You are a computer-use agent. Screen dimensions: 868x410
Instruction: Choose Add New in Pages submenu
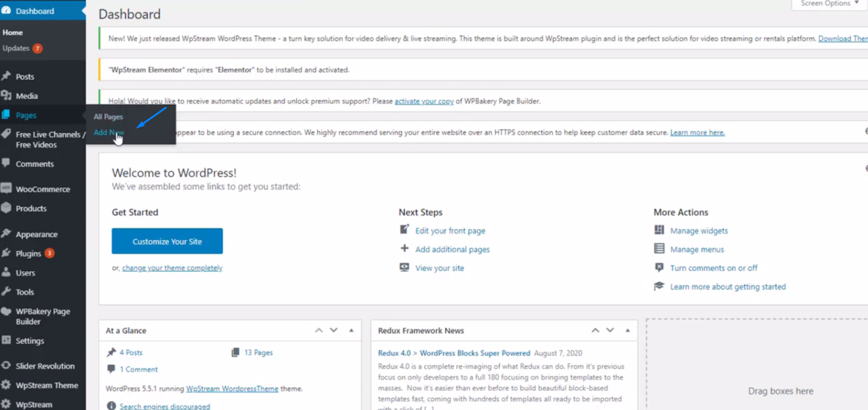[108, 132]
